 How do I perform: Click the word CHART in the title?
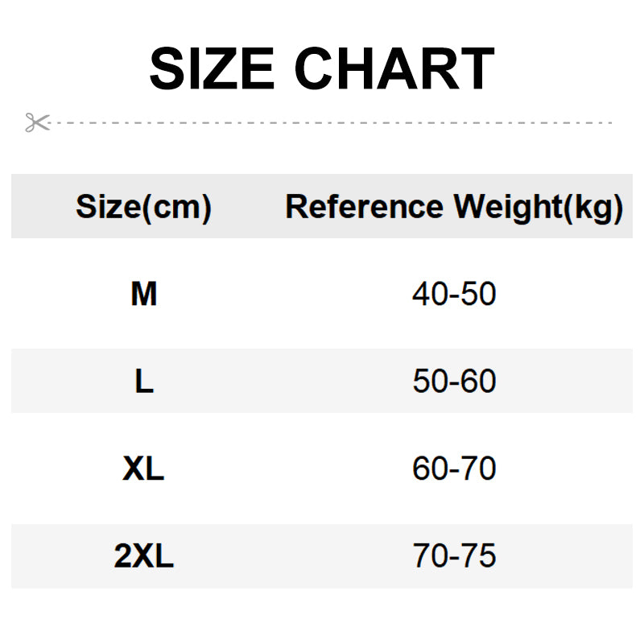[393, 69]
